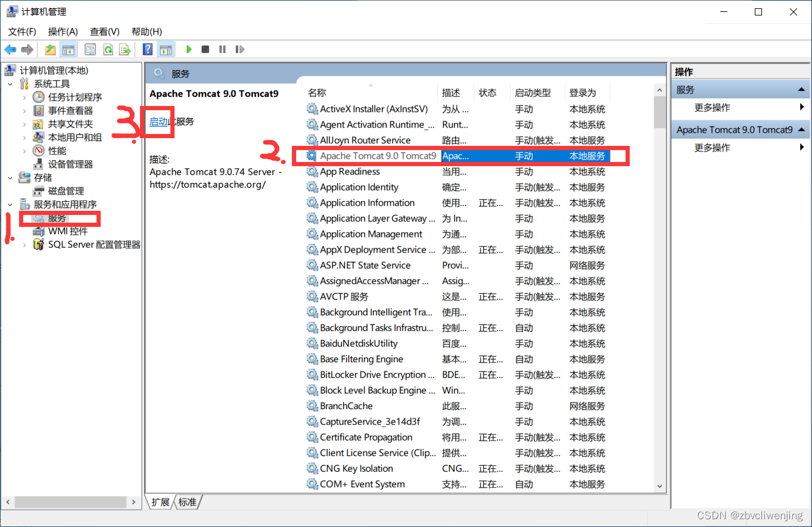Click the Forward arrow in toolbar
812x527 pixels.
pos(27,49)
